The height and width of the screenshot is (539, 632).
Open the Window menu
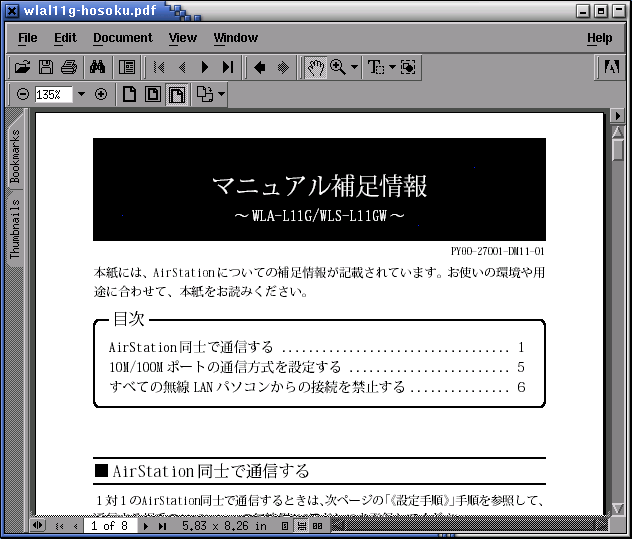[236, 38]
